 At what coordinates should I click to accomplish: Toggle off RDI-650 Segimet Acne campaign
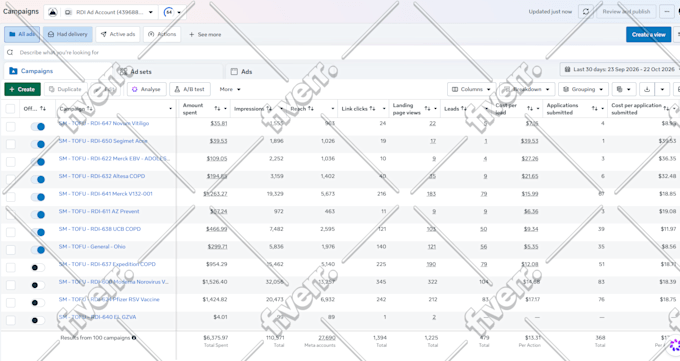click(38, 144)
